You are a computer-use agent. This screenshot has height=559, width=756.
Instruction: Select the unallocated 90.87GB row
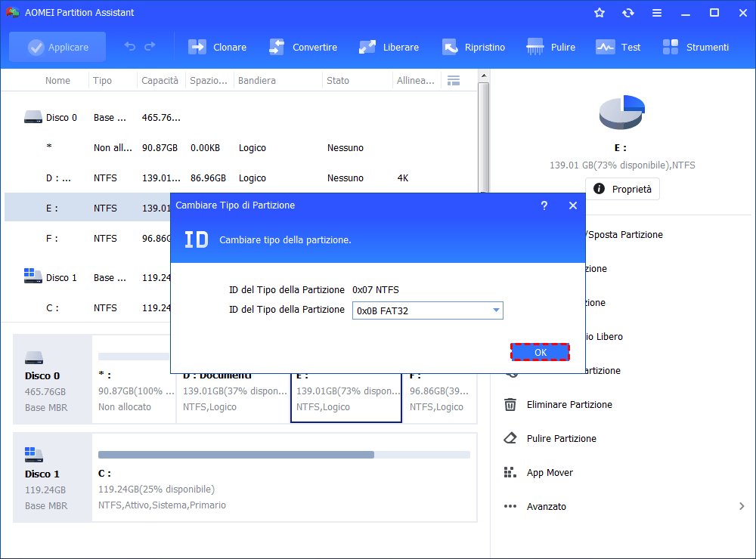click(241, 148)
